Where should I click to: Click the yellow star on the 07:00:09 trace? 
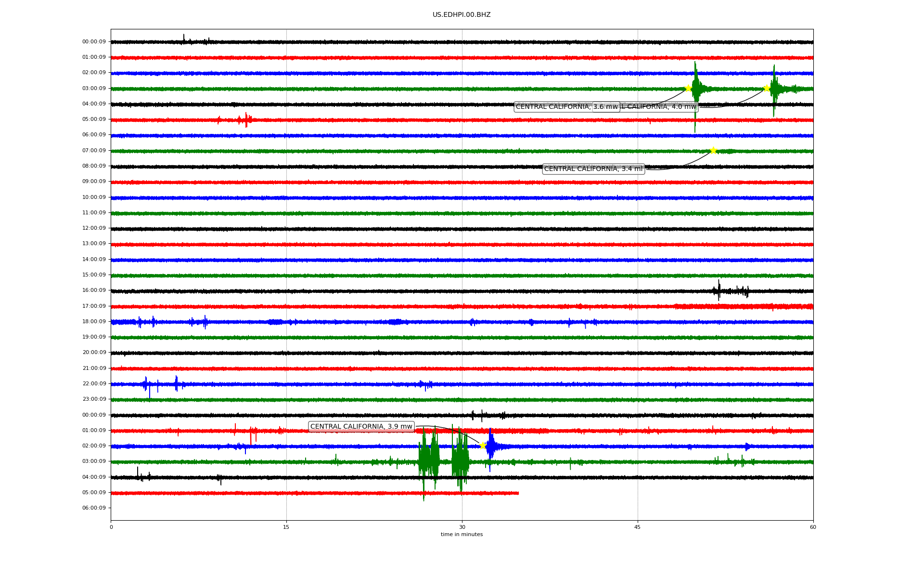[x=713, y=150]
